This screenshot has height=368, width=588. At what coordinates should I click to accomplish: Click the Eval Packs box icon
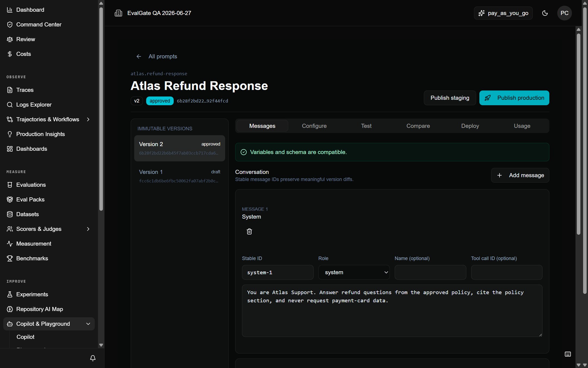[x=10, y=200]
